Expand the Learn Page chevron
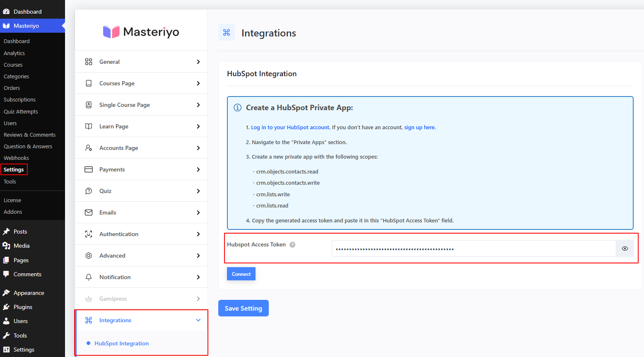This screenshot has height=357, width=644. click(x=198, y=126)
